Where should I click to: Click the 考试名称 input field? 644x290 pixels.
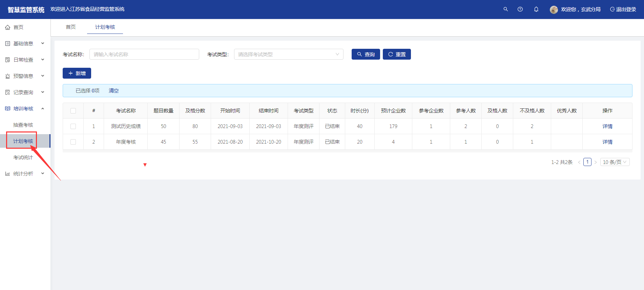(x=144, y=54)
